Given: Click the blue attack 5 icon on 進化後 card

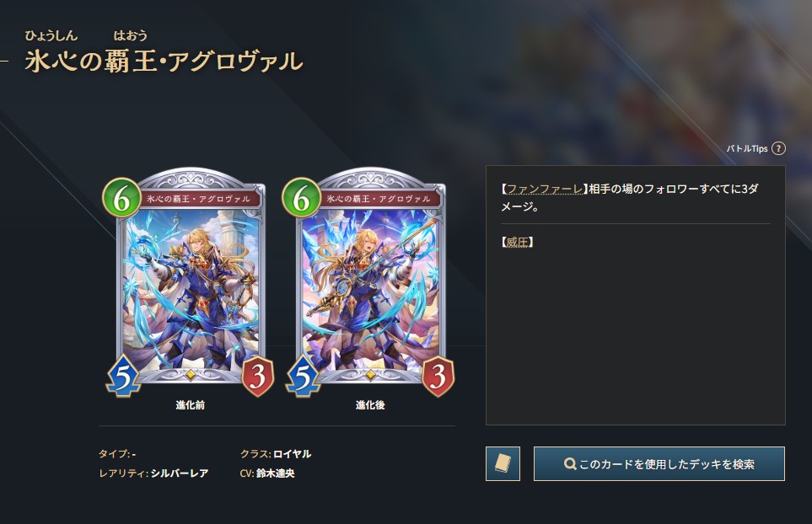Looking at the screenshot, I should [303, 376].
